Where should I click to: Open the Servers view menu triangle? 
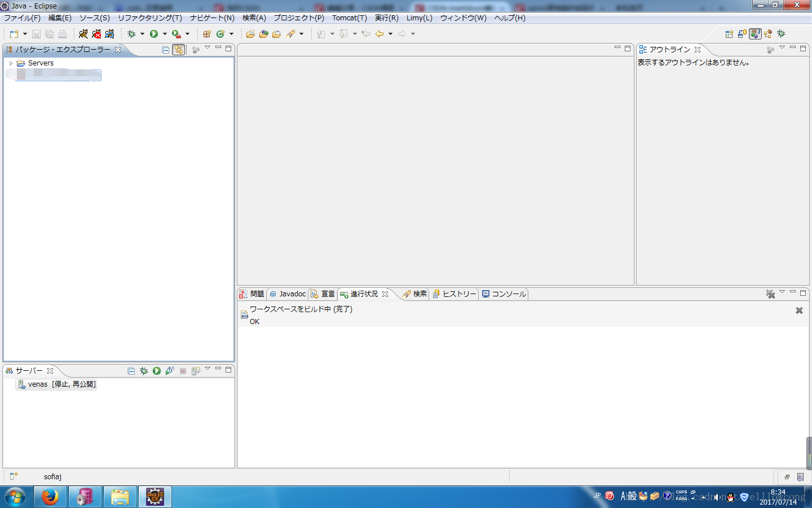[x=208, y=369]
